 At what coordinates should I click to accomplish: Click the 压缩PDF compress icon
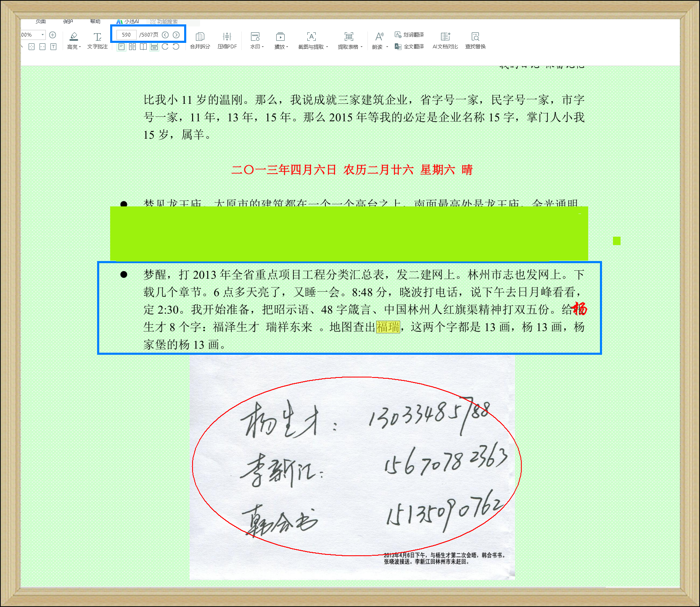(x=227, y=37)
